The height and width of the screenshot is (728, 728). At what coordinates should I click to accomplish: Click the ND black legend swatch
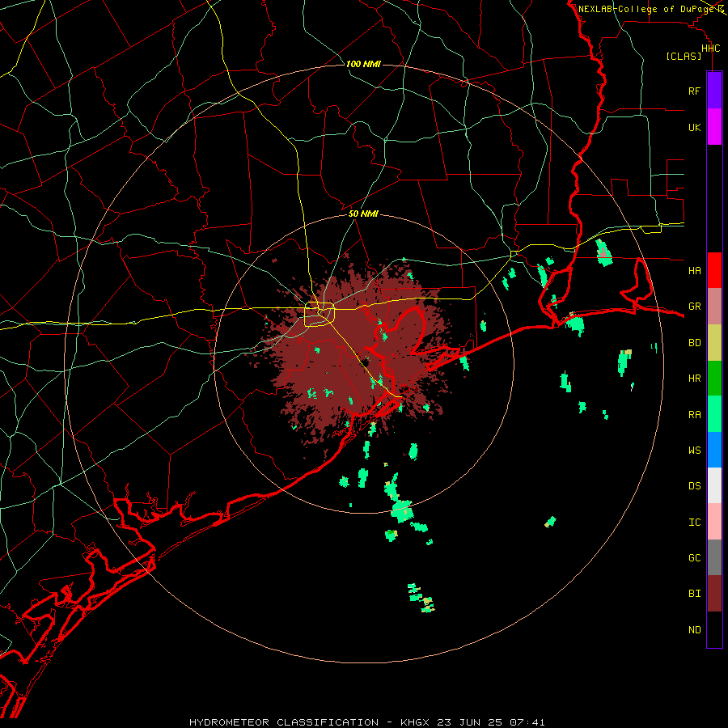click(x=714, y=629)
